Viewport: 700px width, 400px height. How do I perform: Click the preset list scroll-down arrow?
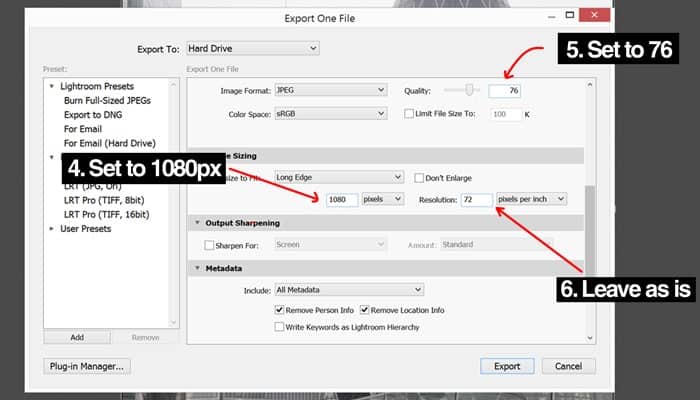pos(174,322)
